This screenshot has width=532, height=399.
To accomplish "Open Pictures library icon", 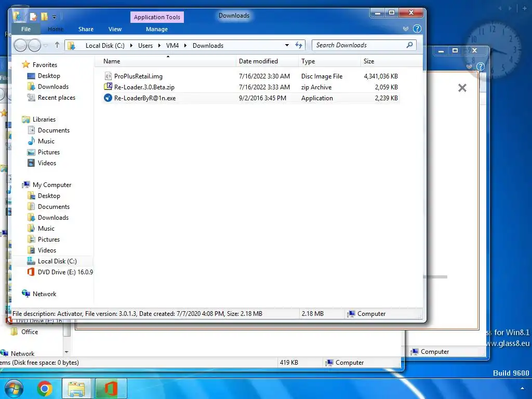I will (31, 152).
